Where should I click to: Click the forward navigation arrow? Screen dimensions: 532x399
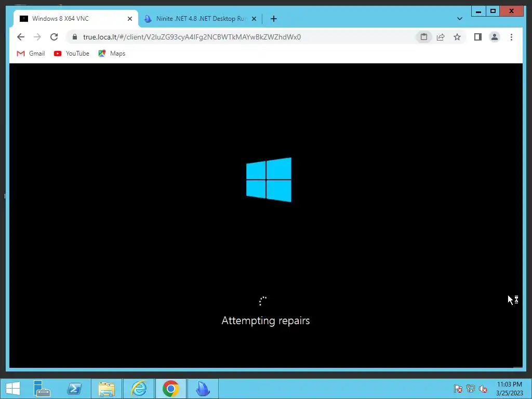coord(37,37)
